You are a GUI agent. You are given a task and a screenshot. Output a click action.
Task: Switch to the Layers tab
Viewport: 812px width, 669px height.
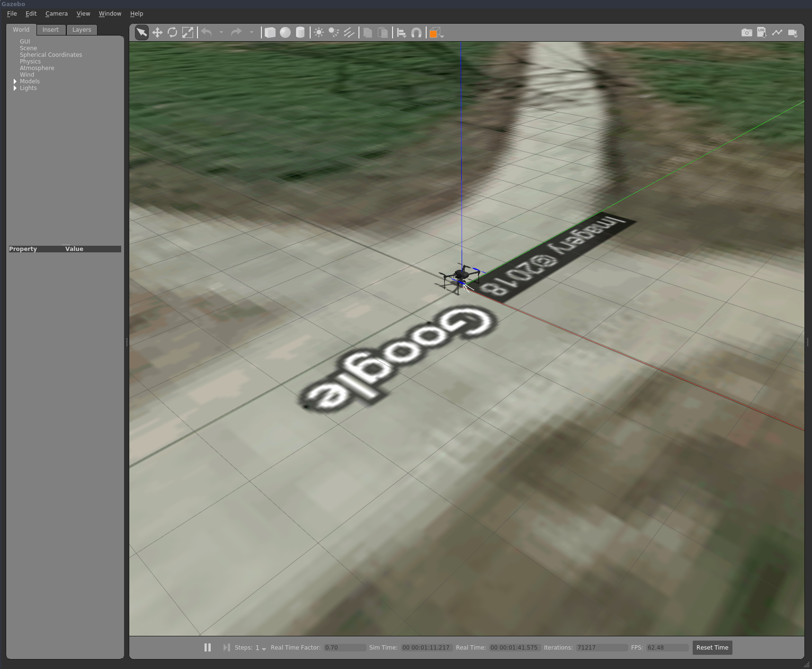click(81, 29)
